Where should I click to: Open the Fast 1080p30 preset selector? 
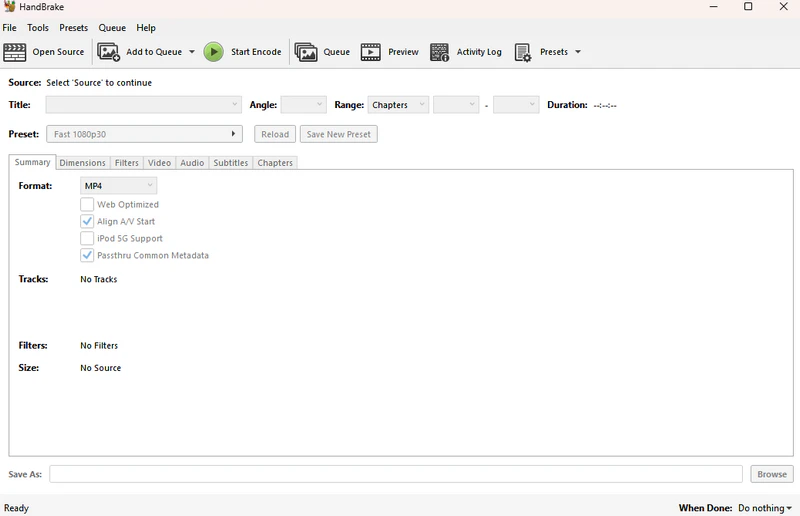coord(144,134)
